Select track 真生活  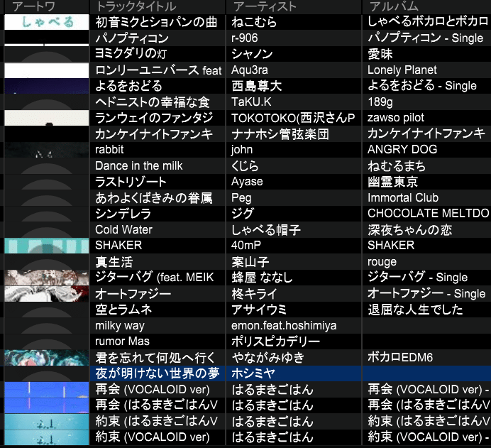[114, 261]
